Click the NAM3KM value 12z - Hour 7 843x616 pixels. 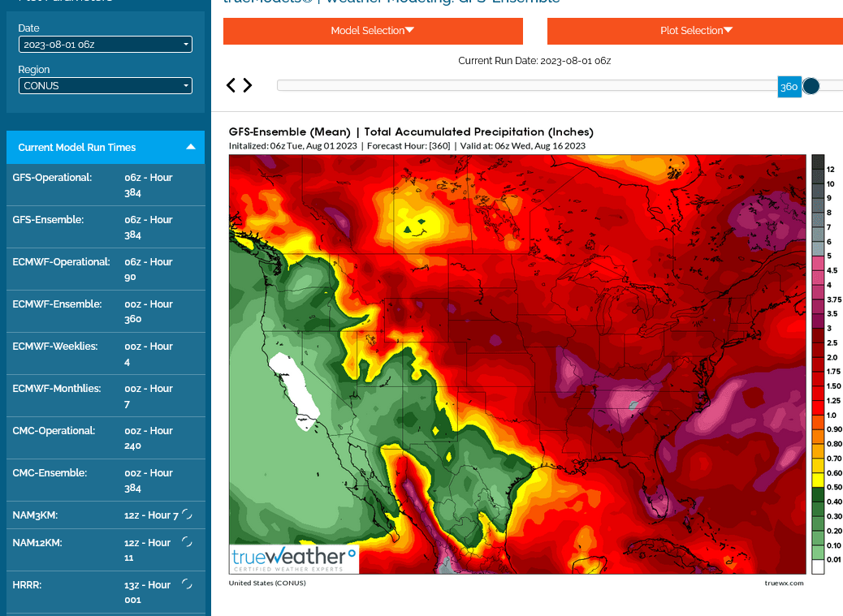[151, 515]
